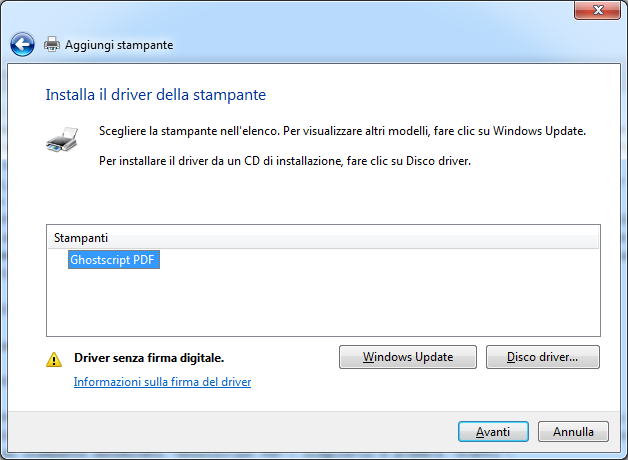Image resolution: width=628 pixels, height=460 pixels.
Task: Click the instruction line mentioning Windows Update
Action: (342, 132)
